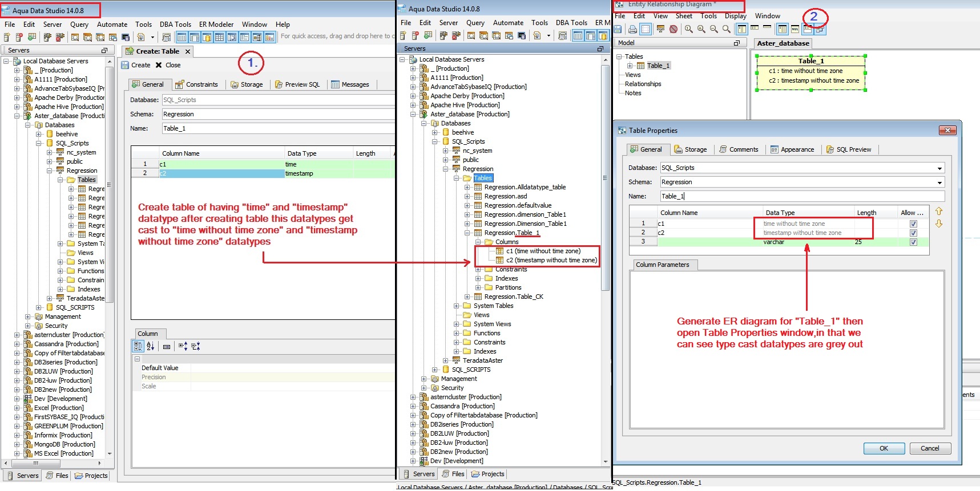Click the dark window icon in left window toolbar
This screenshot has height=491, width=980.
click(x=126, y=37)
